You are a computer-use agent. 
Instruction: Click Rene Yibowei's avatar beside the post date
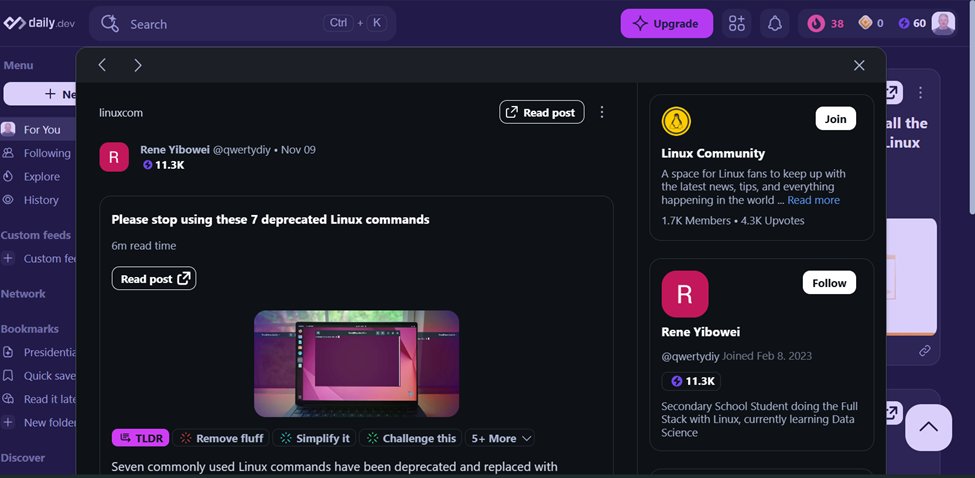[x=114, y=157]
